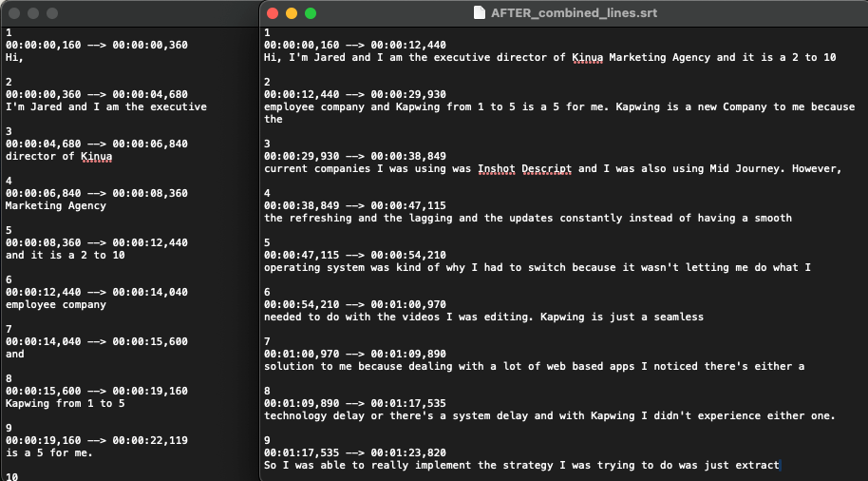
Task: Click timestamp 00:00:04,680 --> 00:00:06,840
Action: 97,144
